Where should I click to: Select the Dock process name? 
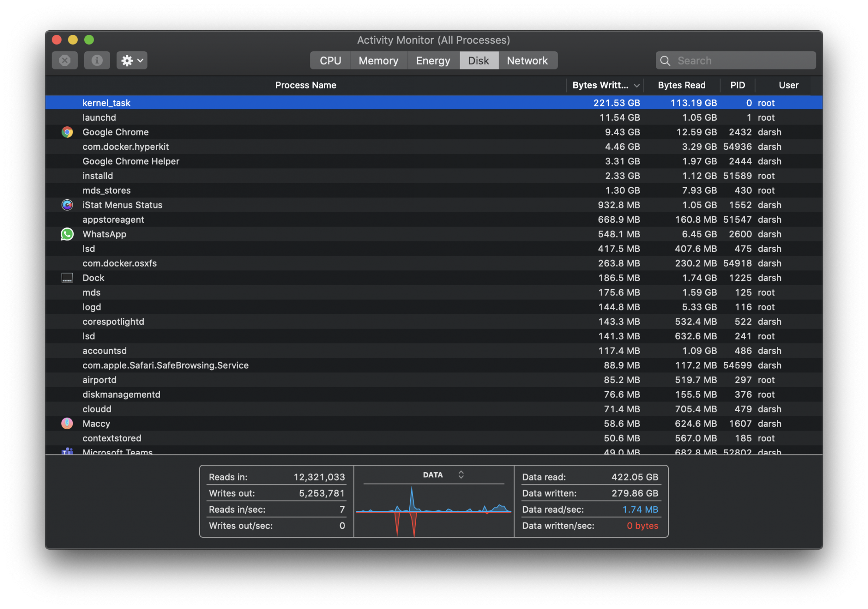click(93, 278)
